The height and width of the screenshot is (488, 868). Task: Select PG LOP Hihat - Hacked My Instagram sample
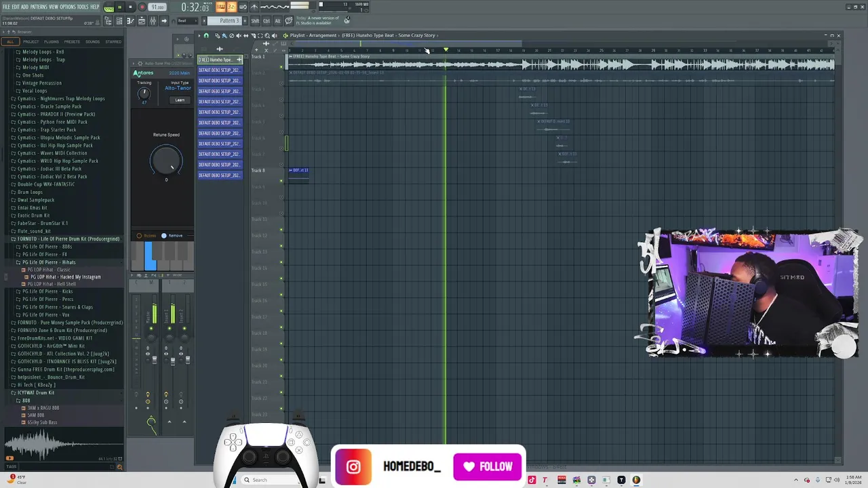(x=64, y=277)
